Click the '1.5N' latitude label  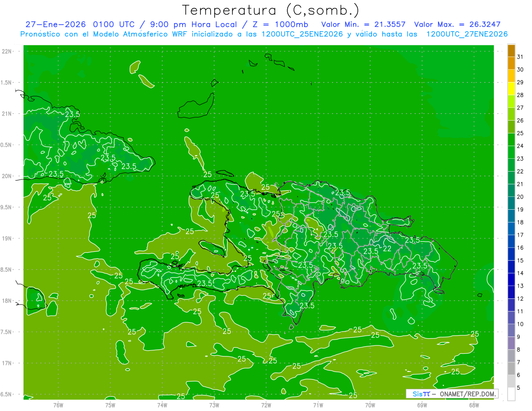pyautogui.click(x=7, y=82)
